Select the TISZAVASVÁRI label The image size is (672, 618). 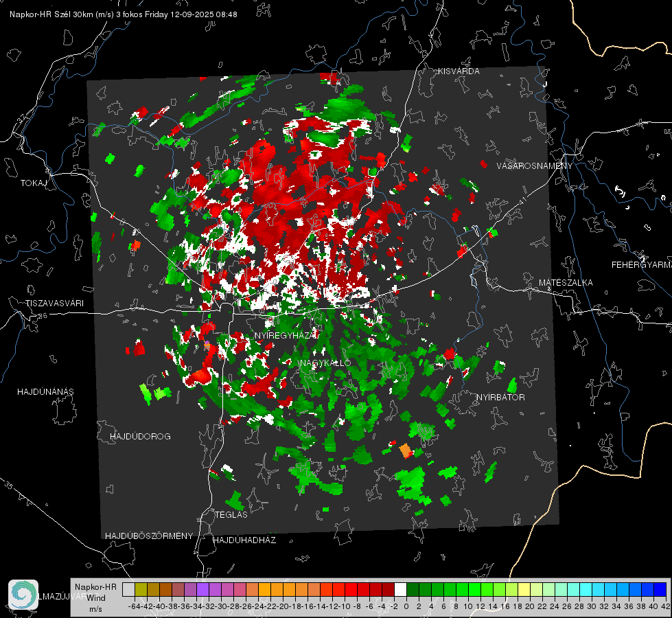point(54,304)
